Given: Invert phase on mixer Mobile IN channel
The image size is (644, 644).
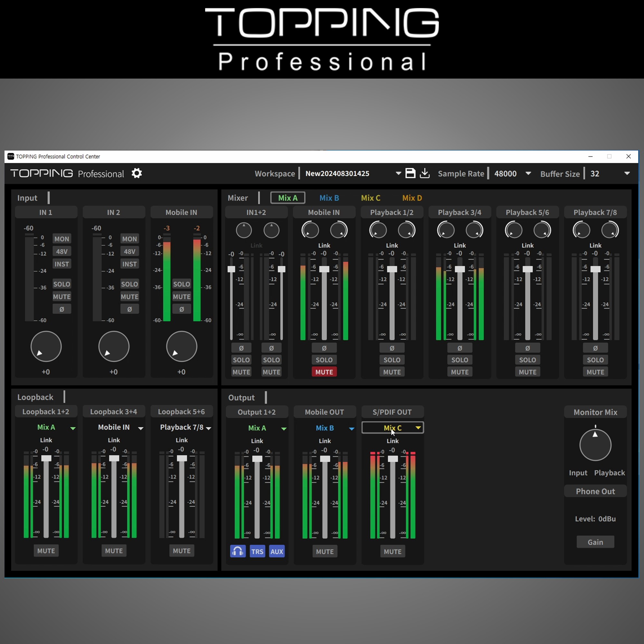Looking at the screenshot, I should click(x=324, y=348).
